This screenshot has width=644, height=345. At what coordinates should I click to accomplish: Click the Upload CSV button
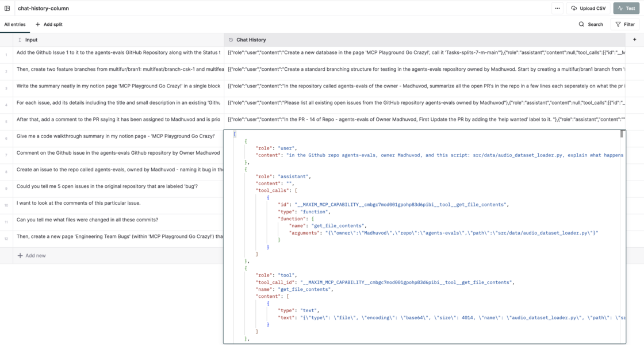point(588,8)
